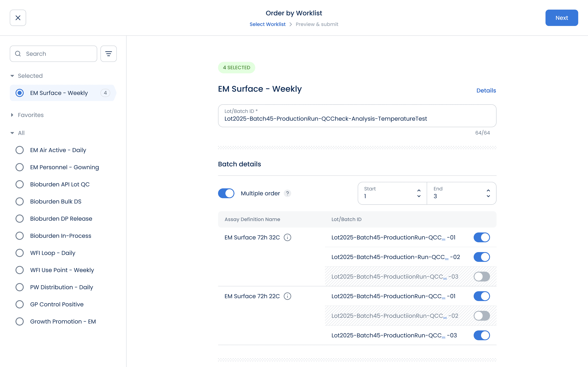Turn off the 22C batch -01 toggle
This screenshot has height=367, width=588.
[x=482, y=296]
